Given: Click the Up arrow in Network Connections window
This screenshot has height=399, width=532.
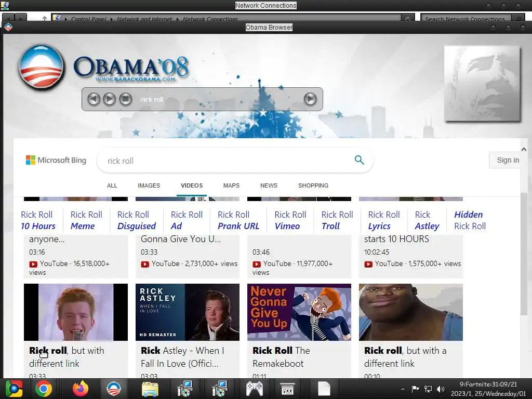Looking at the screenshot, I should [45, 19].
